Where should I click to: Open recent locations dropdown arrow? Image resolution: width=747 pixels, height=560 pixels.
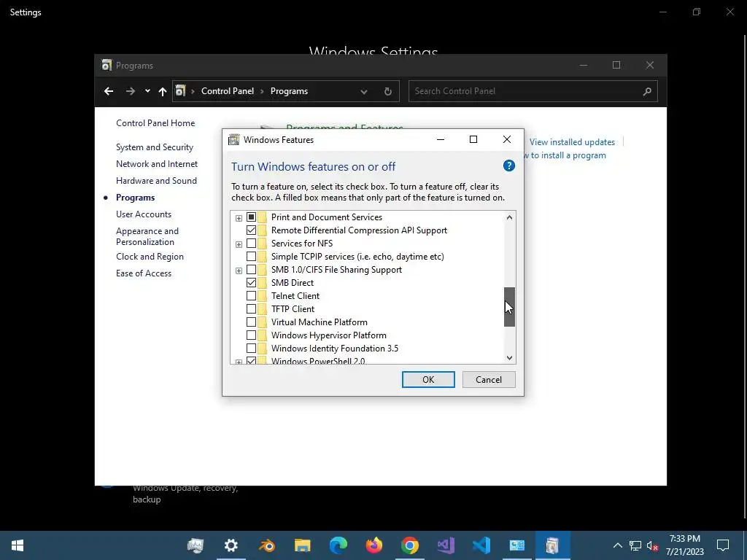click(147, 91)
